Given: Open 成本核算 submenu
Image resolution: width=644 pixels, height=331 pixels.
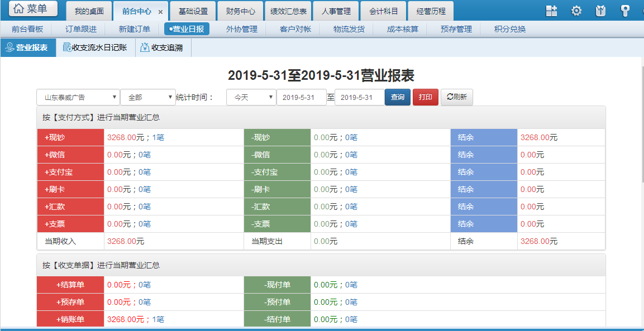Looking at the screenshot, I should coord(403,29).
